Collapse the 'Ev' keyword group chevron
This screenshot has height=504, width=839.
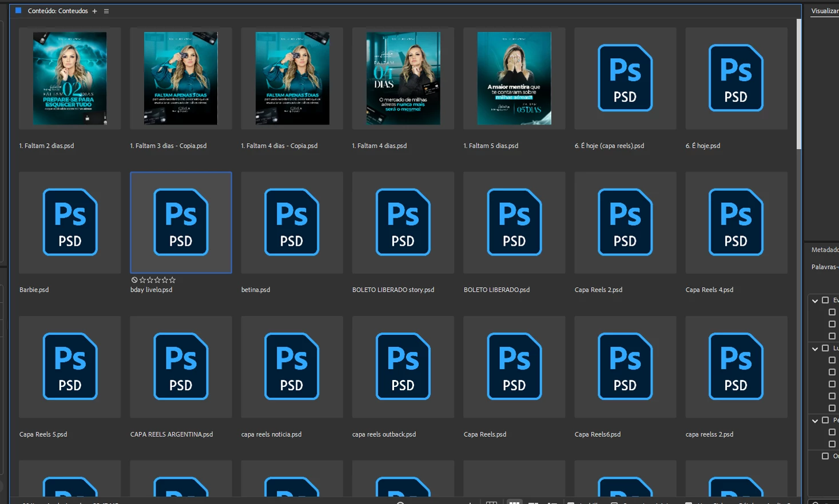[815, 301]
